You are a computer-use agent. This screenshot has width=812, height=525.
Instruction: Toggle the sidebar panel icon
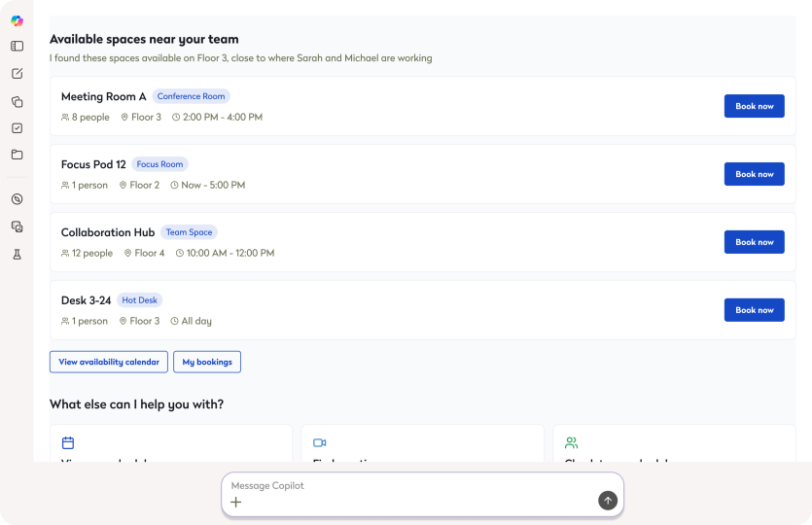(x=17, y=46)
